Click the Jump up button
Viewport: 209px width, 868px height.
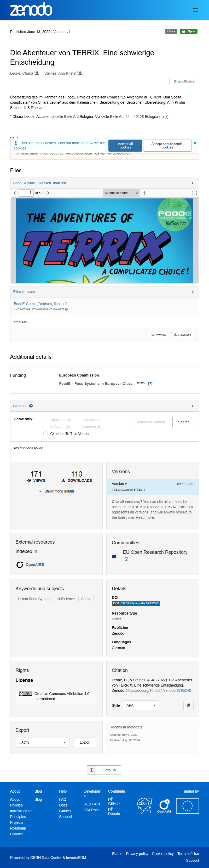104,770
